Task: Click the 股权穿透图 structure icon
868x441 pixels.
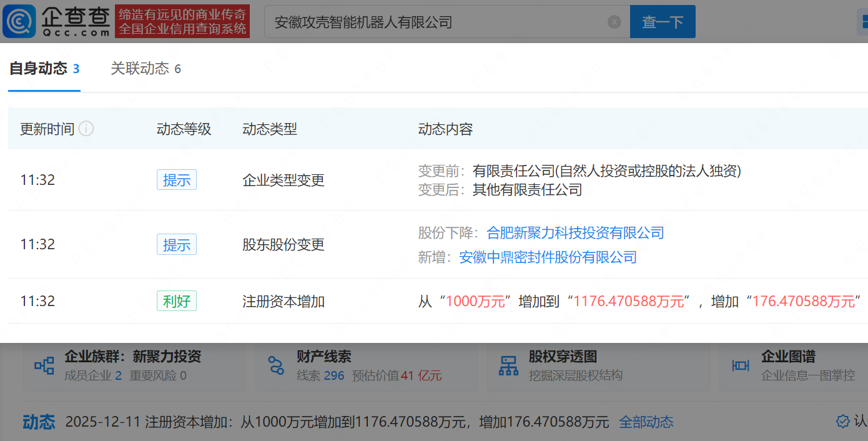Action: click(510, 365)
